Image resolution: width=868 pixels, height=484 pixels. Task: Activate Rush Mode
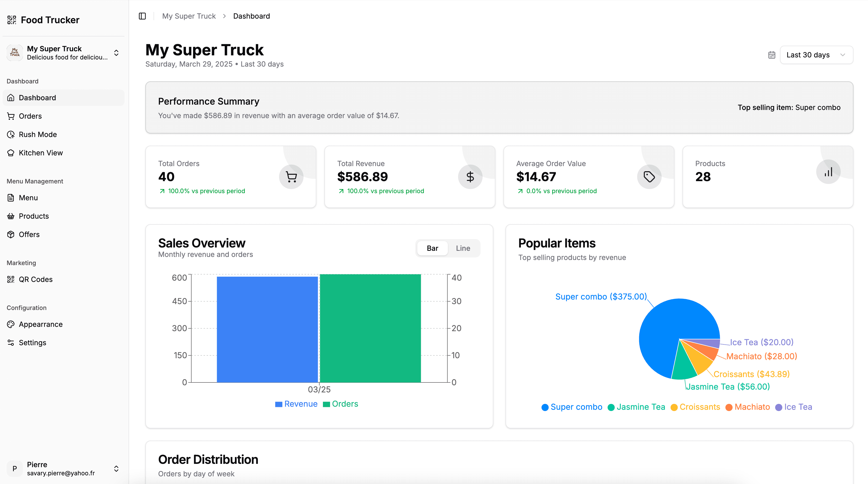coord(37,134)
